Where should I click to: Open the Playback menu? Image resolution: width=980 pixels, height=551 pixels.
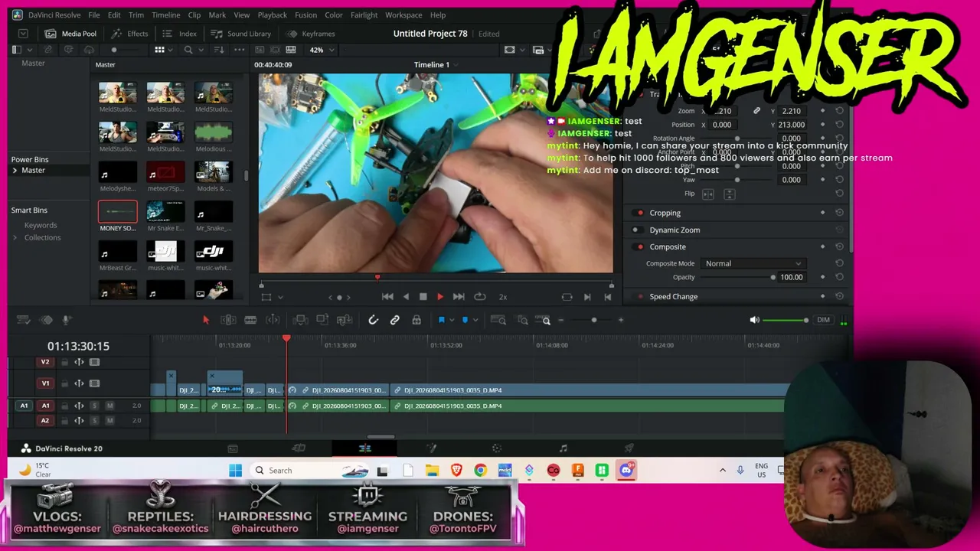tap(272, 15)
